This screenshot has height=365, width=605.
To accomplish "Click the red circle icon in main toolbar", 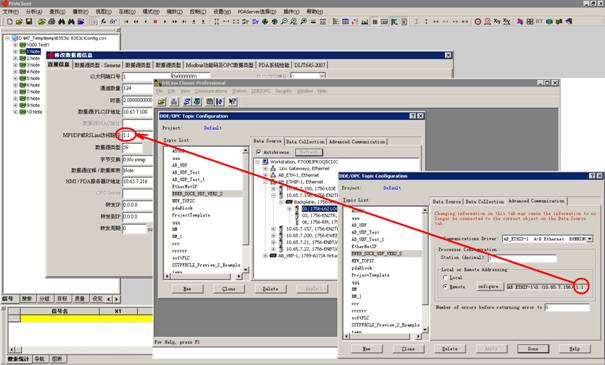I will (478, 22).
